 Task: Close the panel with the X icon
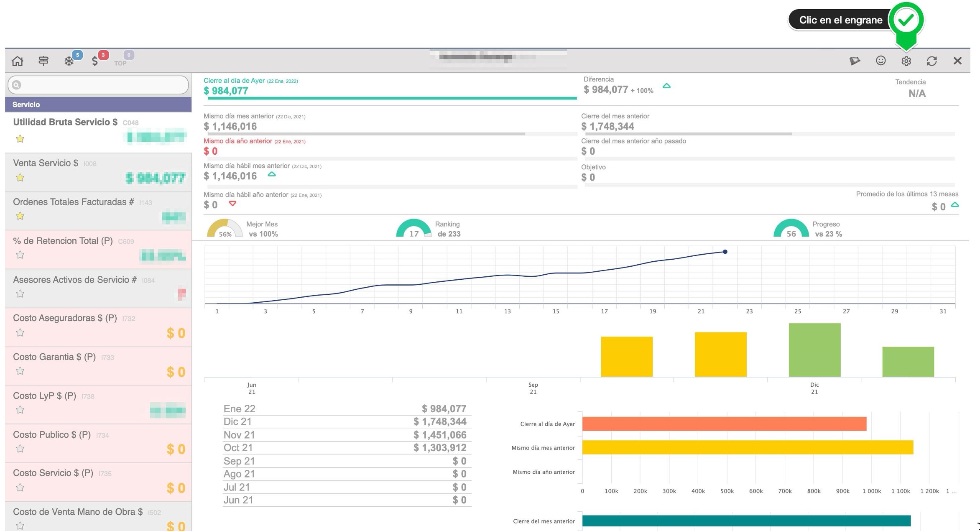tap(957, 61)
